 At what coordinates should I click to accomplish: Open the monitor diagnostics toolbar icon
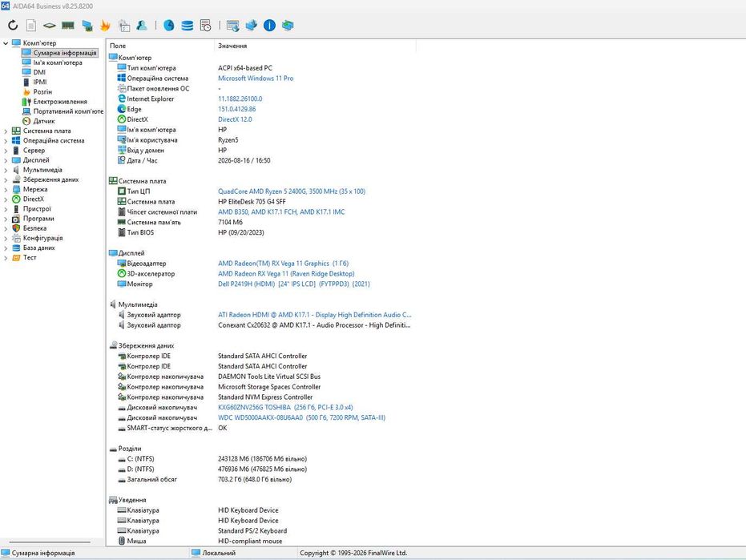pos(87,26)
